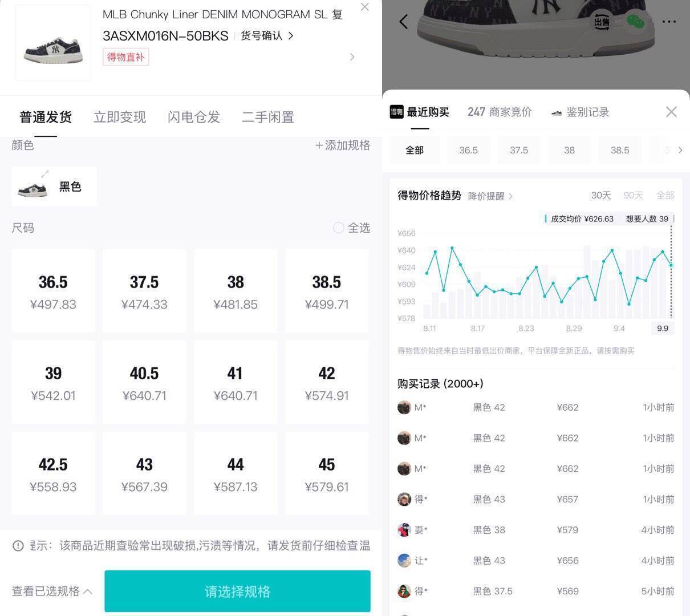690x616 pixels.
Task: Toggle the 全选 select-all radio
Action: tap(338, 228)
